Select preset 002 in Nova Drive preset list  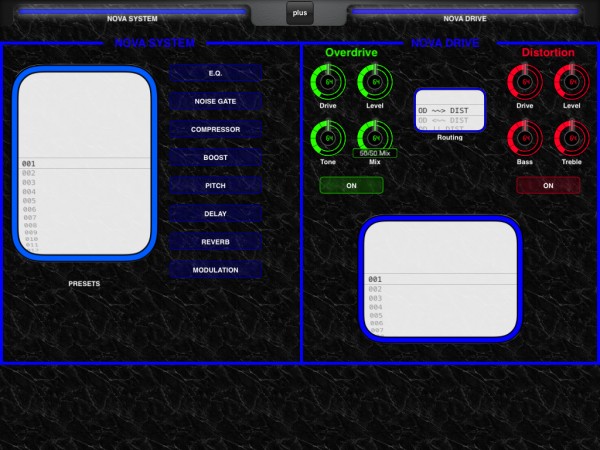(440, 289)
